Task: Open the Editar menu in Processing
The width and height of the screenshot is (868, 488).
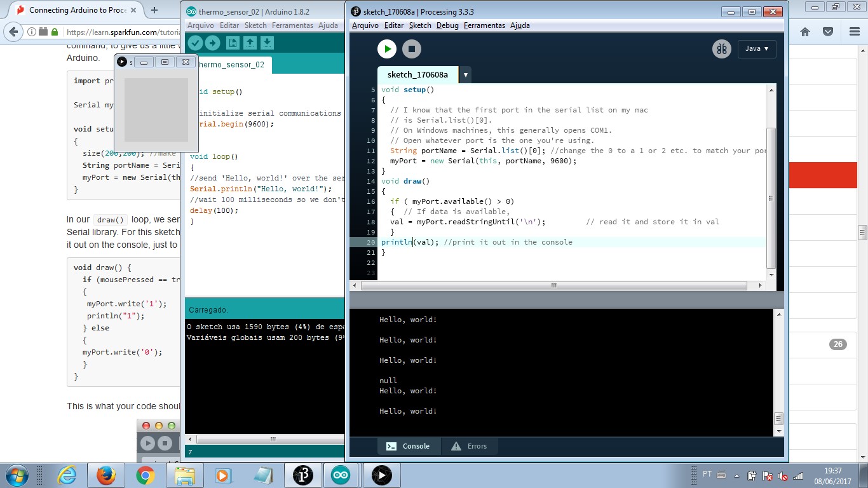Action: point(394,25)
